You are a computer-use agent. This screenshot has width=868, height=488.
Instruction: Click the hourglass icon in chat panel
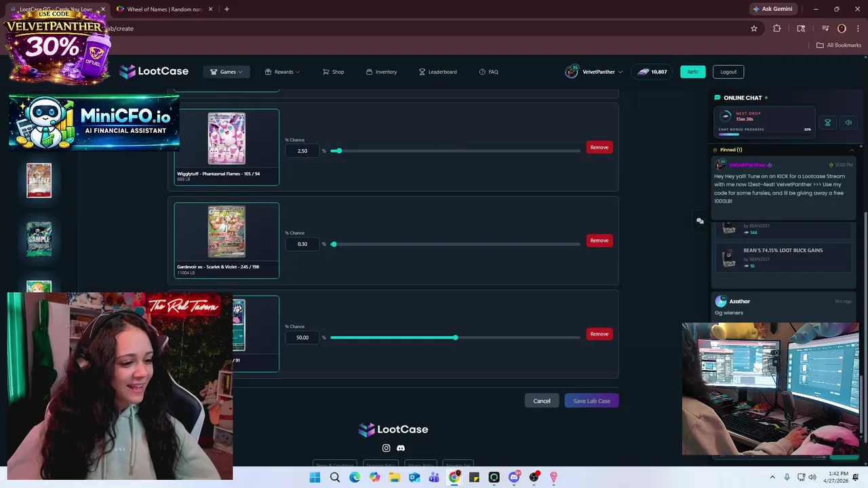point(827,123)
